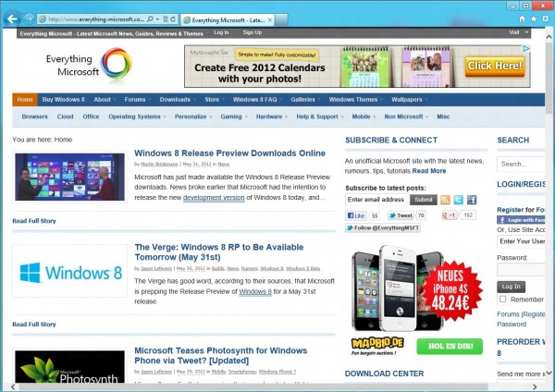The width and height of the screenshot is (555, 392).
Task: Click the page scrollbar's down arrow
Action: 549,373
